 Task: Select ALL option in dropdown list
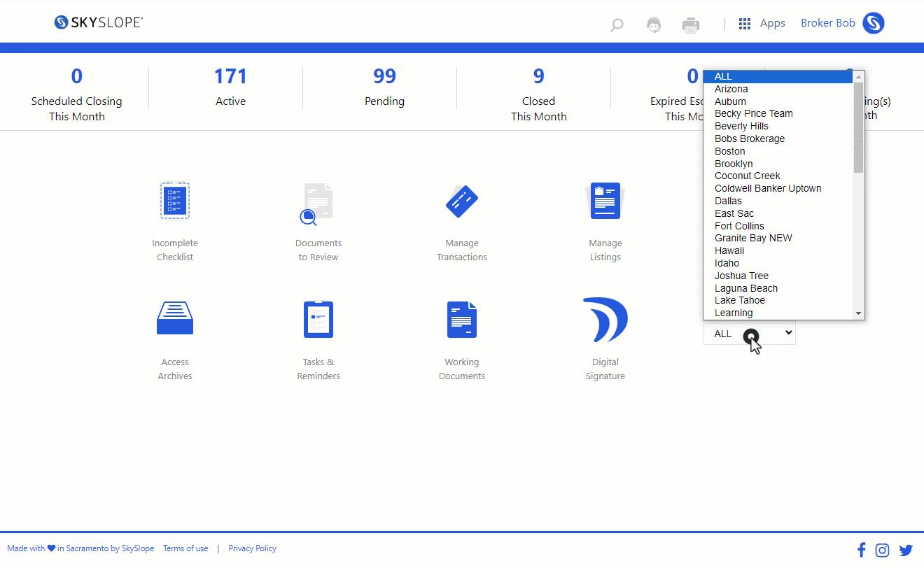(x=778, y=76)
